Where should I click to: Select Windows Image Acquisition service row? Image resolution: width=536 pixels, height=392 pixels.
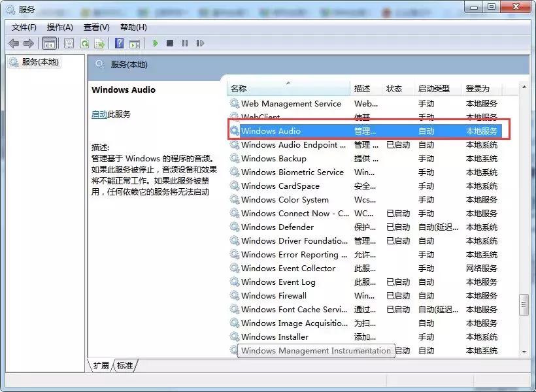coord(365,323)
